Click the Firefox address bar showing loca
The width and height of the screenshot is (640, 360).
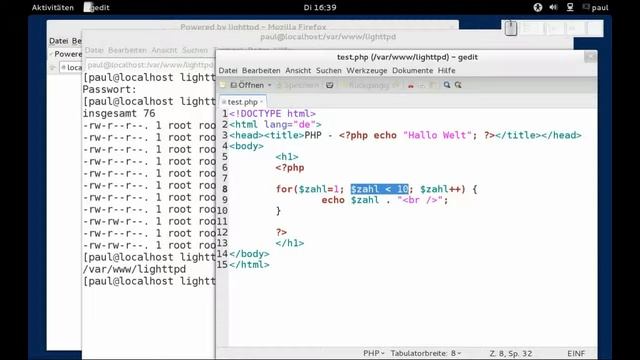pyautogui.click(x=71, y=67)
